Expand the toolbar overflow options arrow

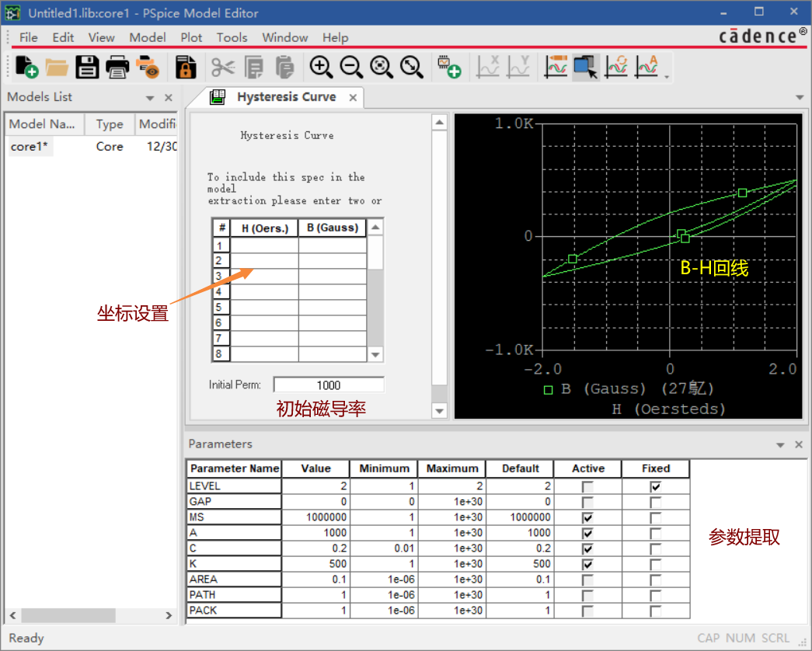(667, 77)
